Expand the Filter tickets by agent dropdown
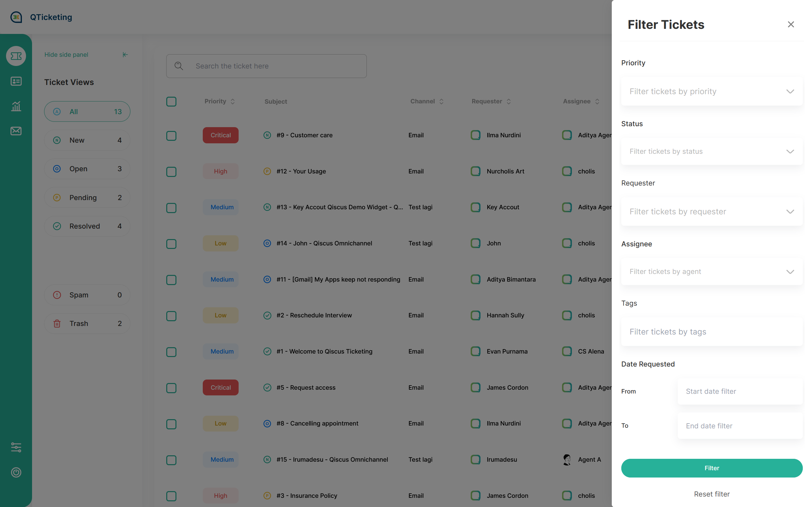812x507 pixels. point(712,272)
